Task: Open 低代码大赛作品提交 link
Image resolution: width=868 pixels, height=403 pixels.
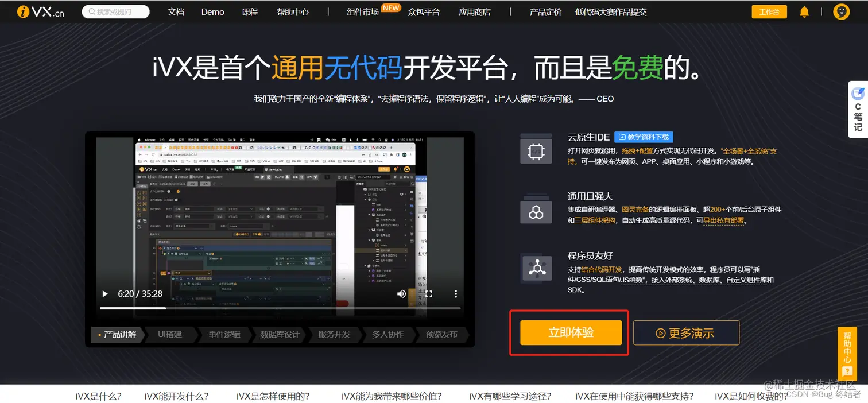Action: 611,12
